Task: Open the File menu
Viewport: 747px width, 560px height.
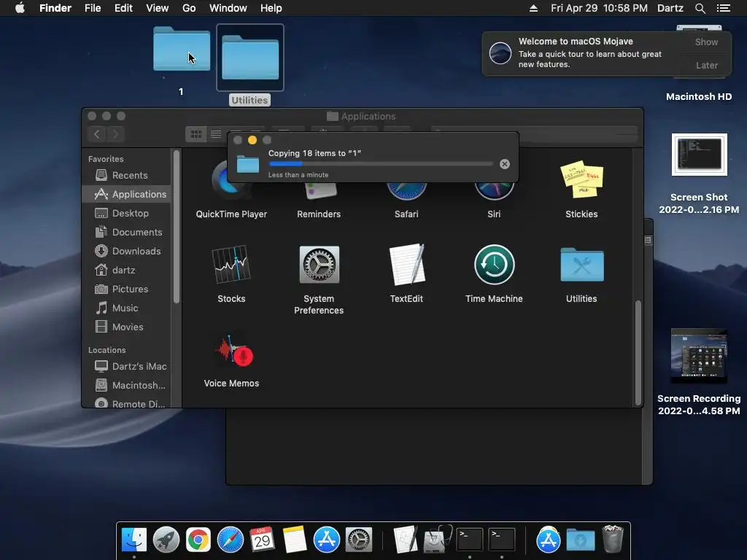Action: [93, 8]
